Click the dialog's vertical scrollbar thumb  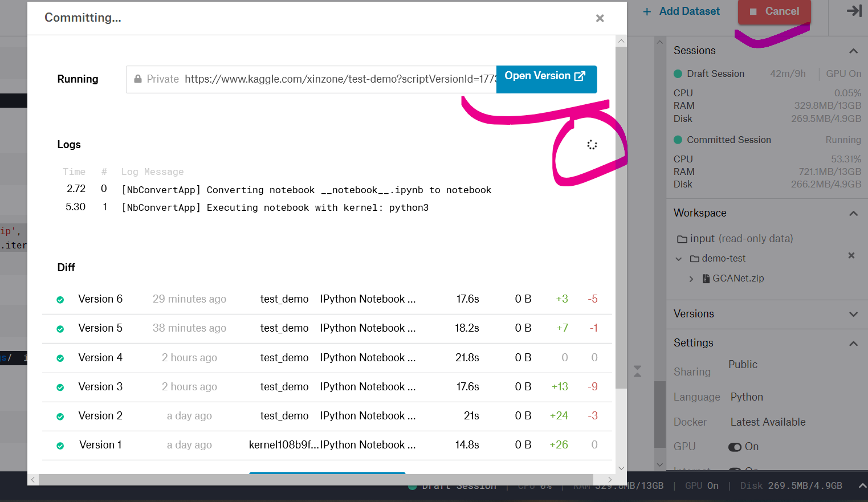click(x=621, y=218)
